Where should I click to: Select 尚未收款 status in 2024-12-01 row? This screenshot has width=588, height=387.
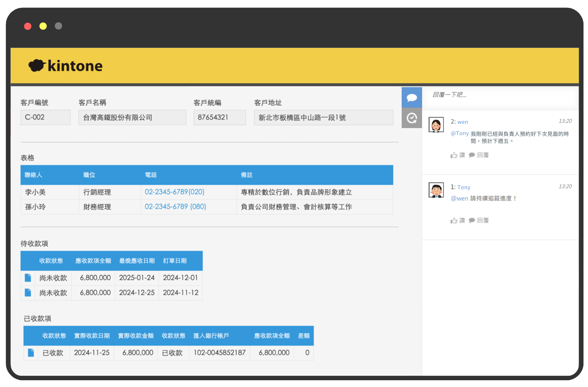[x=53, y=278]
